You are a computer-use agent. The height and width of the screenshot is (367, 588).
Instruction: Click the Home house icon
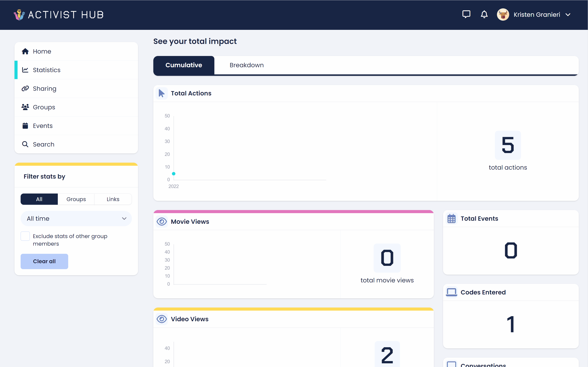point(25,51)
